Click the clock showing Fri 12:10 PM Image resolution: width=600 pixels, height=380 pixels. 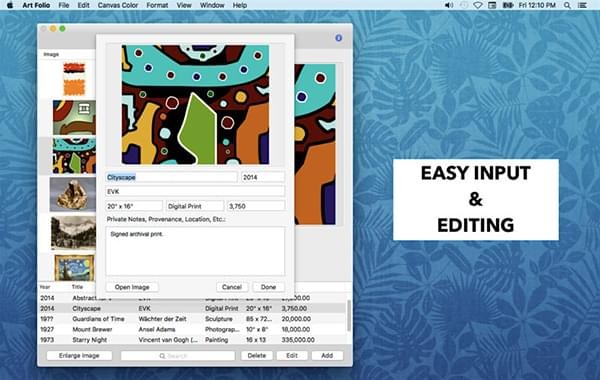pyautogui.click(x=537, y=5)
